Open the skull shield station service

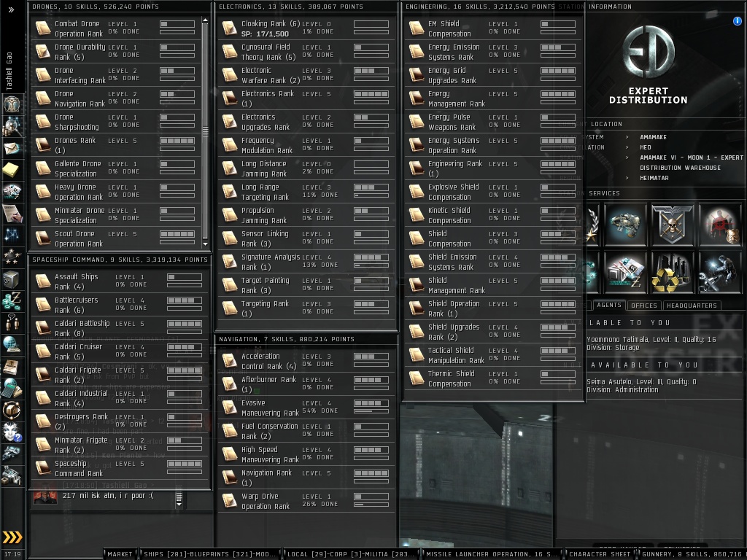pyautogui.click(x=673, y=224)
